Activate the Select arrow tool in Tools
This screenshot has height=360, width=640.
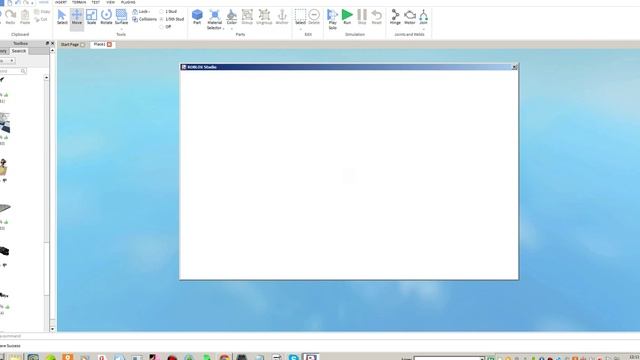(x=62, y=17)
